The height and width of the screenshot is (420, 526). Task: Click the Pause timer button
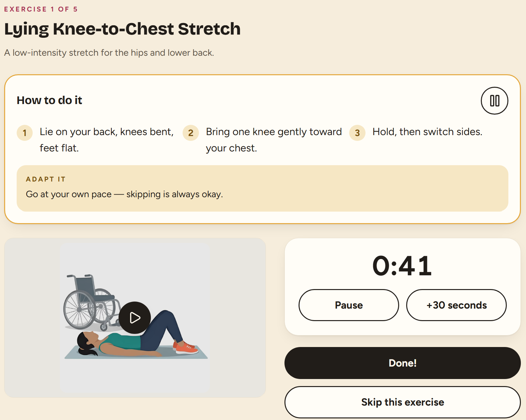(x=349, y=305)
